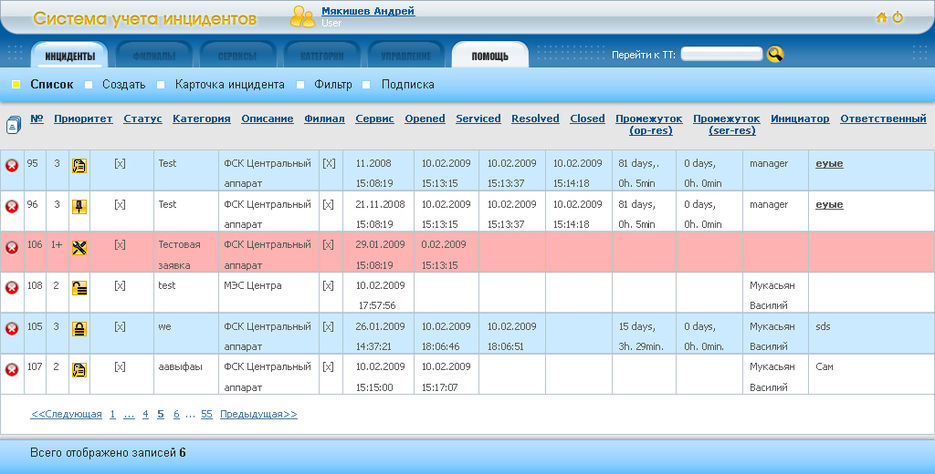Viewport: 935px width, 474px height.
Task: Delete incident 108 with red cross
Action: [11, 288]
